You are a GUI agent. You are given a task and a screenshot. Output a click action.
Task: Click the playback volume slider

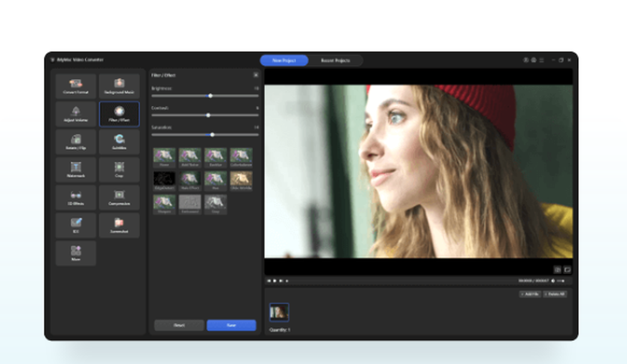[x=561, y=281]
